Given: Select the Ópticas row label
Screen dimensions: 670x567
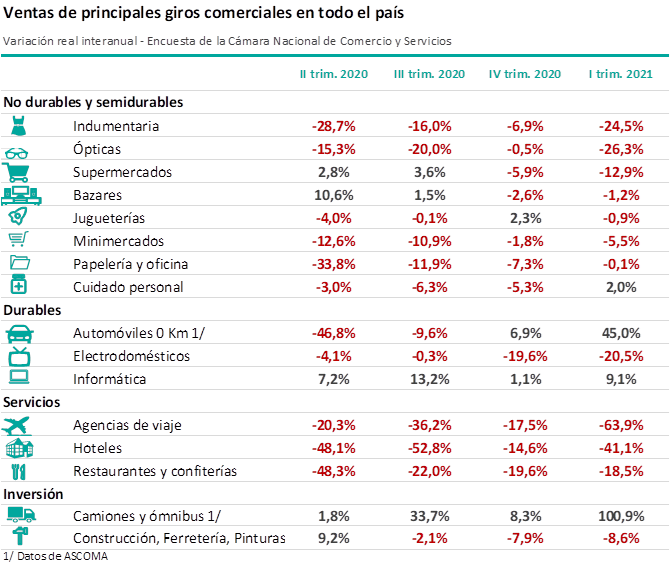Looking at the screenshot, I should click(x=97, y=149).
